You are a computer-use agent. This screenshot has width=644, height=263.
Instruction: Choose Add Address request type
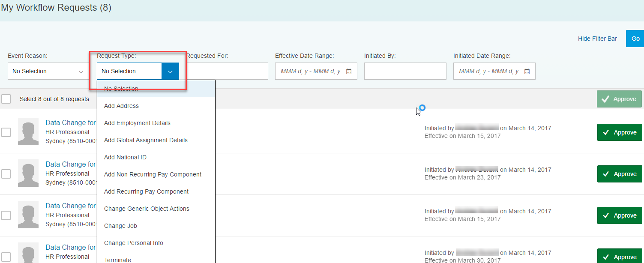156,106
